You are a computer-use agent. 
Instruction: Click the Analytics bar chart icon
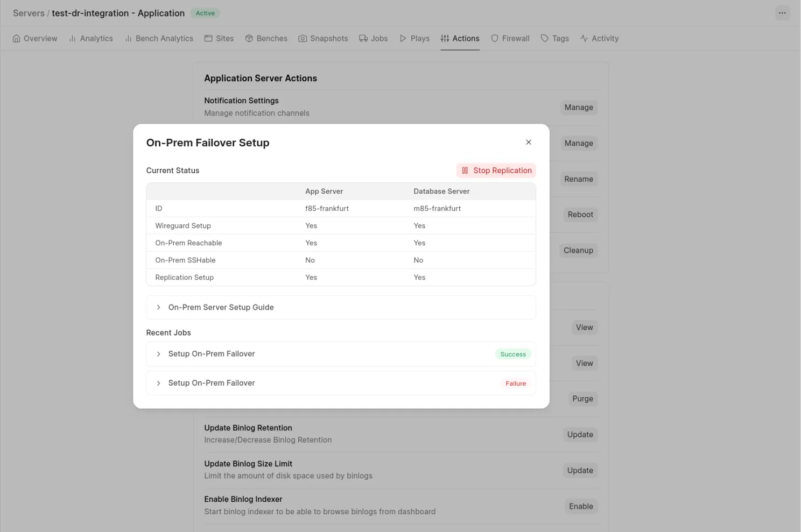pyautogui.click(x=72, y=39)
